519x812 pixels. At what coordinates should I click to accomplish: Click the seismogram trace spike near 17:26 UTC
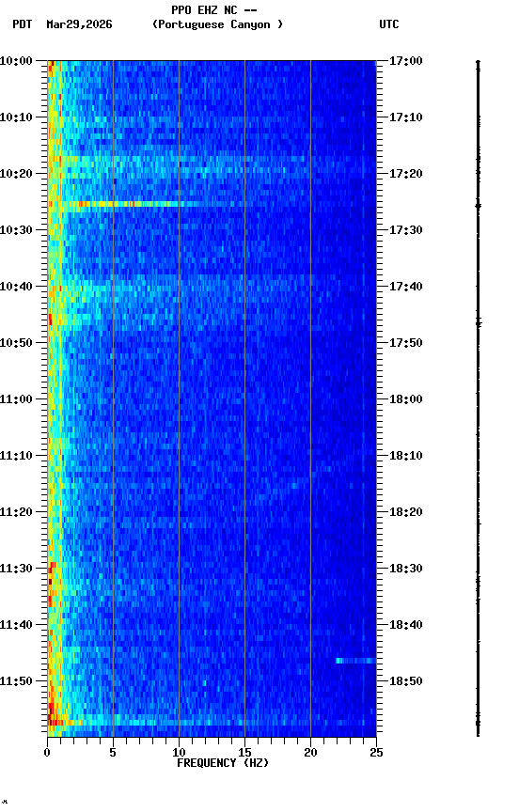[478, 206]
